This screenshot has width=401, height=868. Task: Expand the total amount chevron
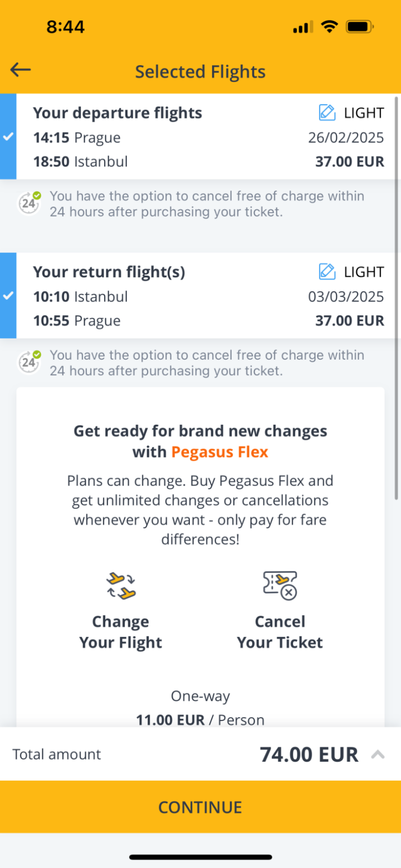[x=378, y=754]
